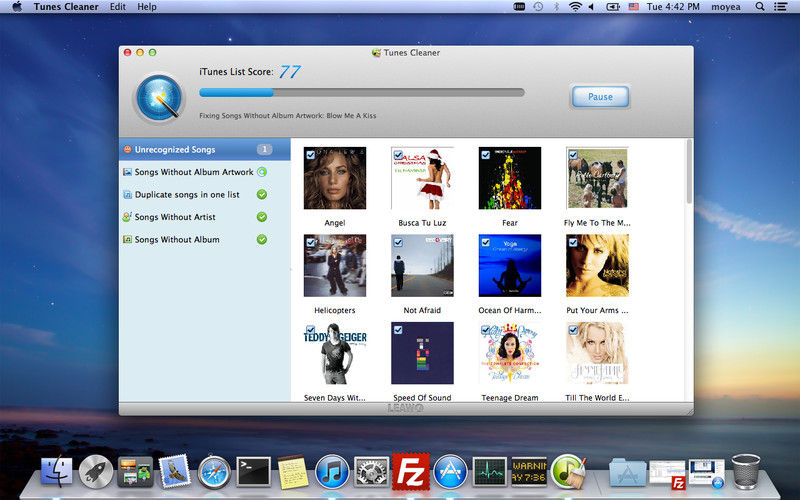Uncheck the Speed Of Sound checkbox
Viewport: 800px width, 500px height.
click(x=398, y=330)
